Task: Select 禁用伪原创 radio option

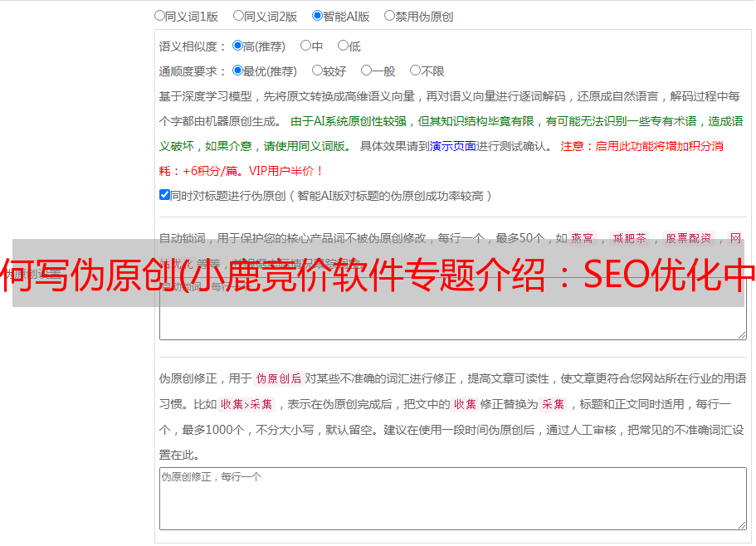Action: tap(389, 16)
